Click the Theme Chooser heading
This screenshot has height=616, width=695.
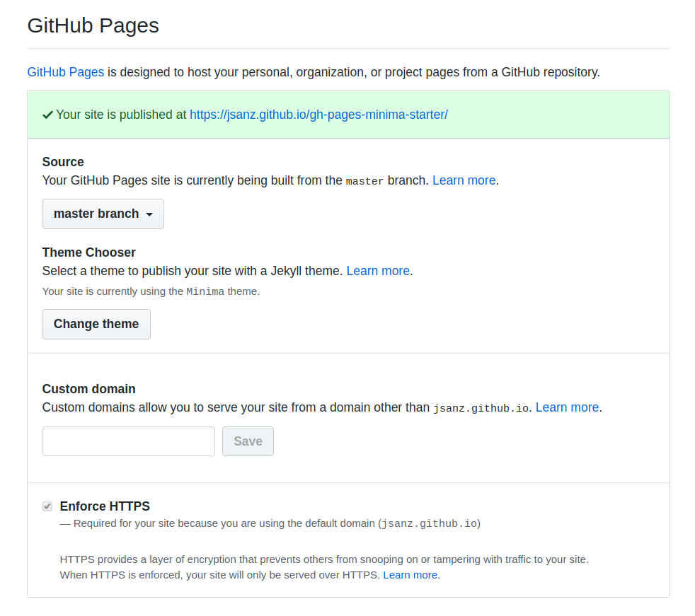click(x=89, y=252)
